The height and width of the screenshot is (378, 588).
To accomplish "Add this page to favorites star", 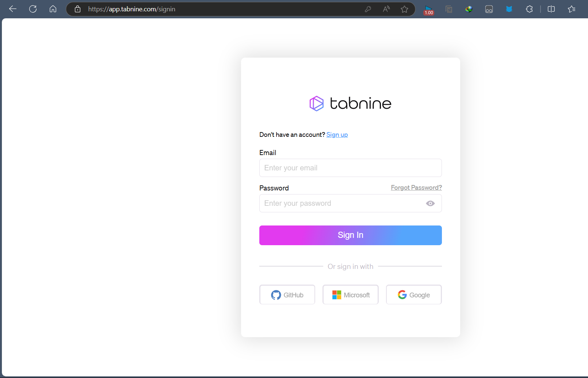I will coord(404,9).
